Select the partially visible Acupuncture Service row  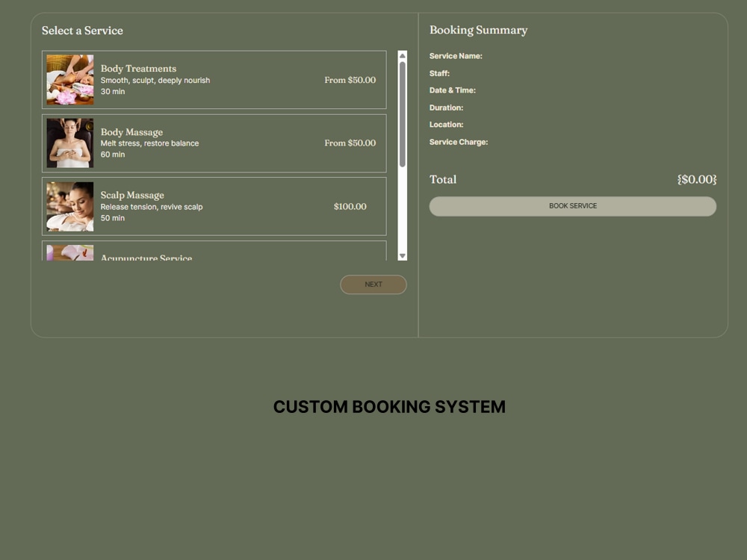214,251
